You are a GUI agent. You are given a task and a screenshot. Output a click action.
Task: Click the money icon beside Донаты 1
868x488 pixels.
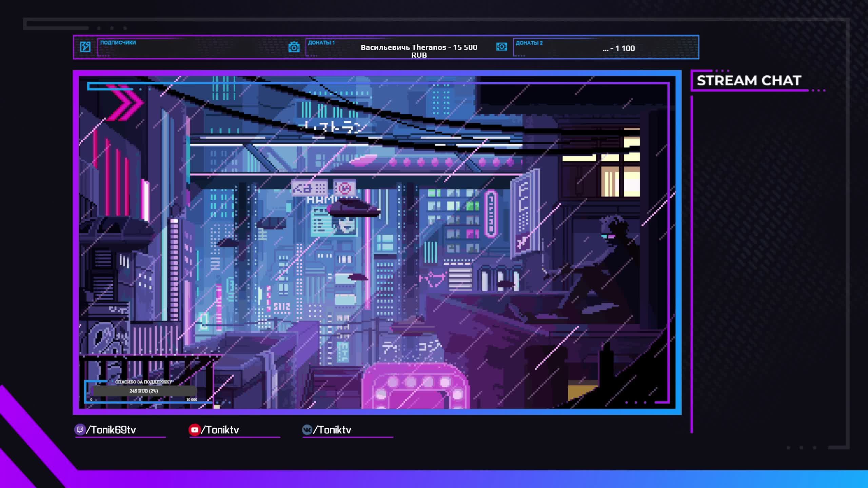294,47
